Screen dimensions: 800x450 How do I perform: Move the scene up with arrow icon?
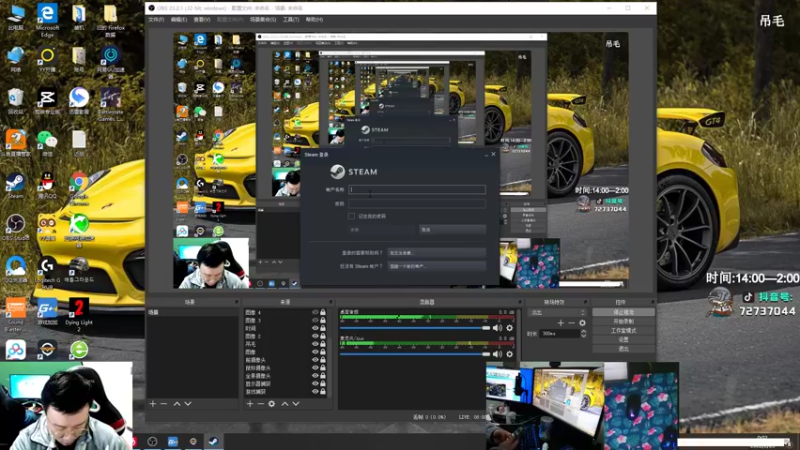[177, 404]
